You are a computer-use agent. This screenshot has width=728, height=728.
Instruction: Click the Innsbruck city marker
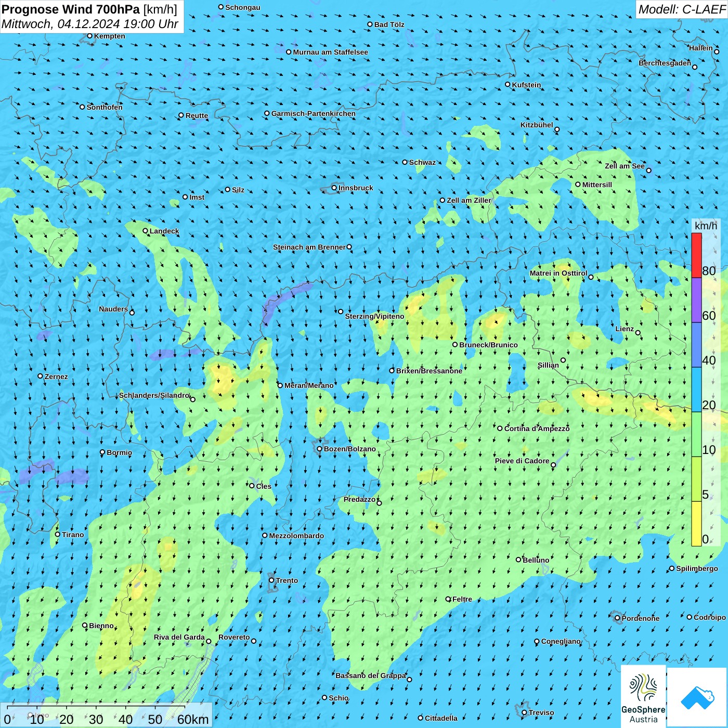(x=334, y=188)
